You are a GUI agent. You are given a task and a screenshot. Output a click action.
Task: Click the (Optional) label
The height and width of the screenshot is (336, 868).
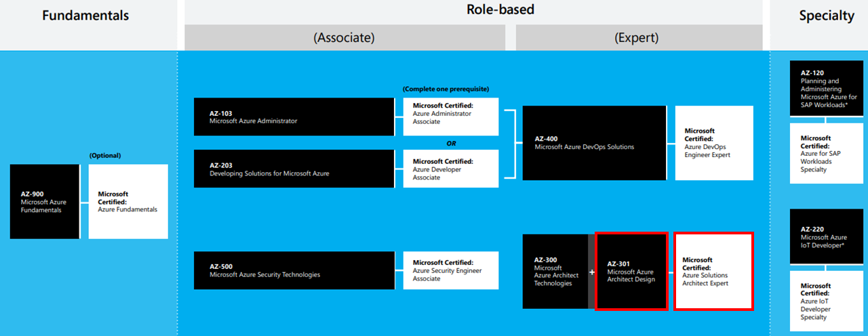[x=105, y=155]
